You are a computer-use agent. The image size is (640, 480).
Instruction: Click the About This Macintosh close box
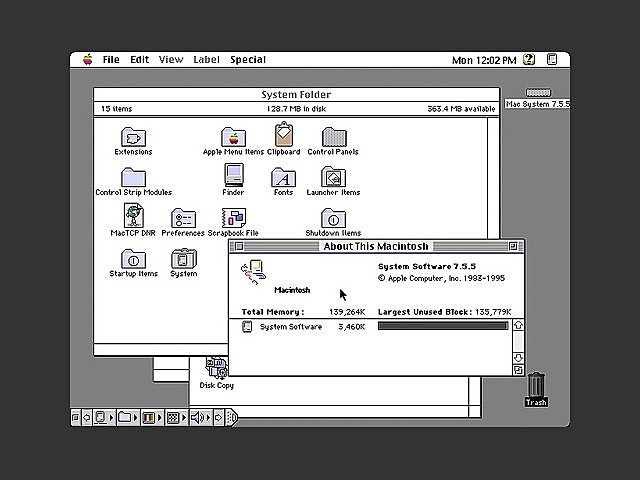point(239,246)
